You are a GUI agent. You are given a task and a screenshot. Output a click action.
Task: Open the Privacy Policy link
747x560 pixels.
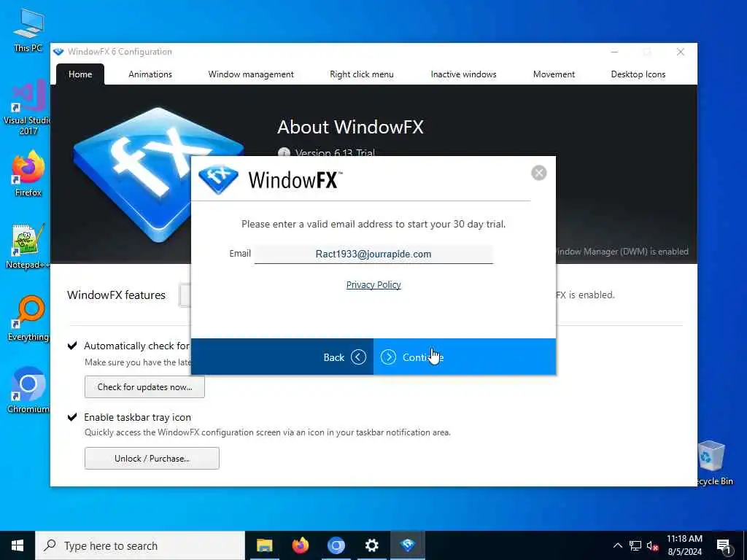tap(373, 285)
